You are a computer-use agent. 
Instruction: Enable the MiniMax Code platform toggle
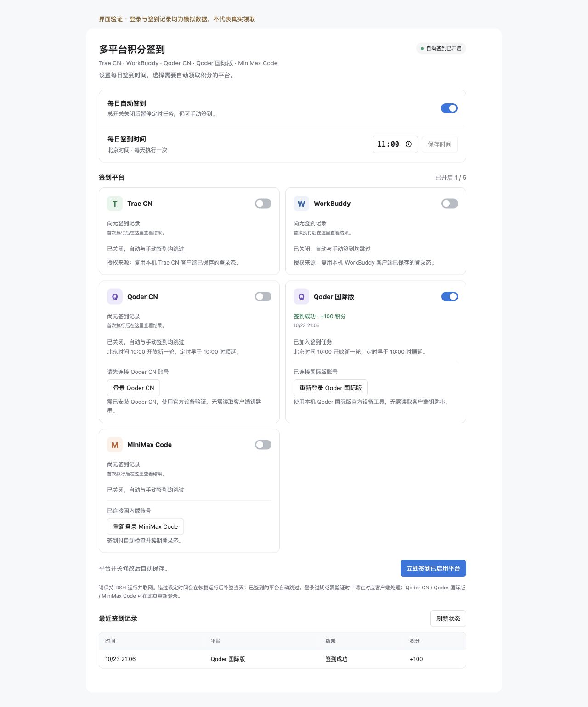click(x=263, y=445)
